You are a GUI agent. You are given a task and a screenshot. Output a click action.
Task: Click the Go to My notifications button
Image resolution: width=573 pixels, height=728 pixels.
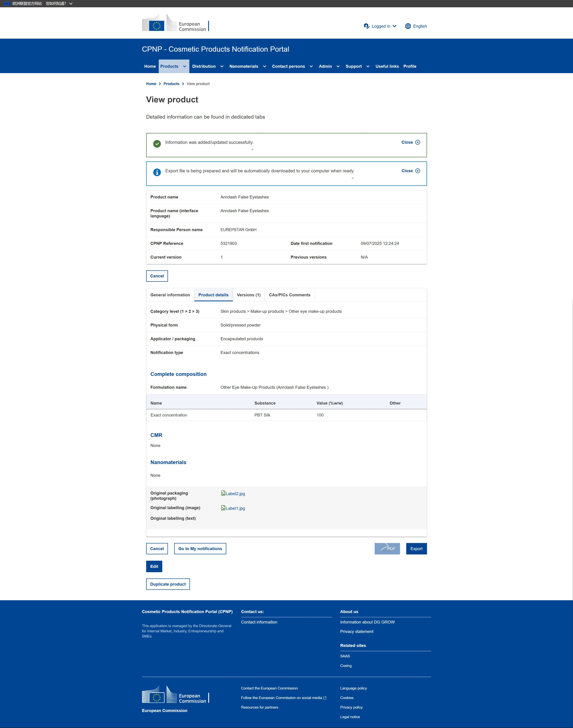pyautogui.click(x=200, y=549)
